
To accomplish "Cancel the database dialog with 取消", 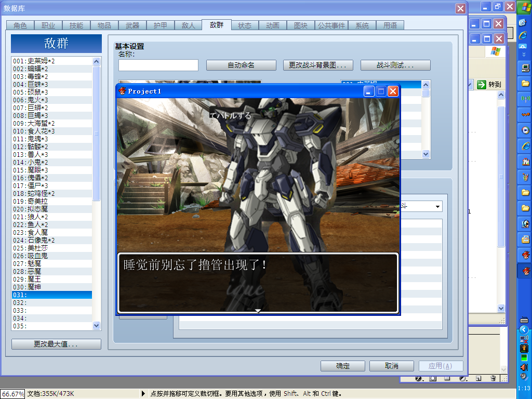I will click(392, 366).
